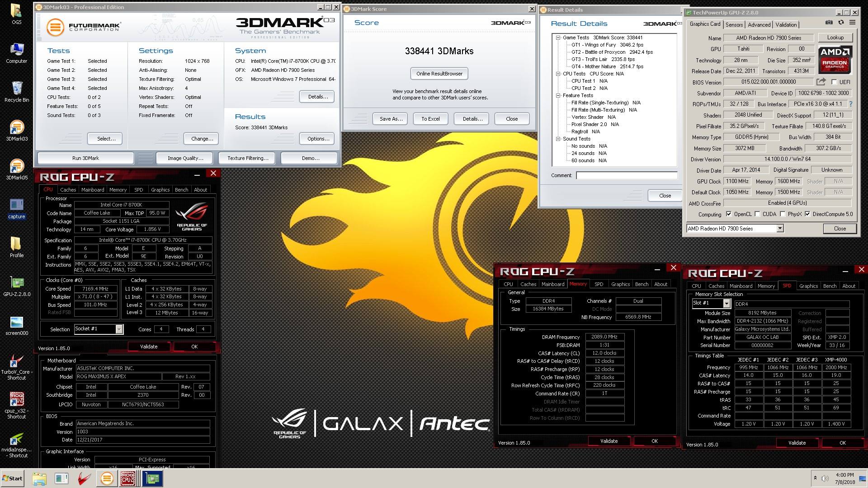Click the Texture Filtering button

[248, 158]
